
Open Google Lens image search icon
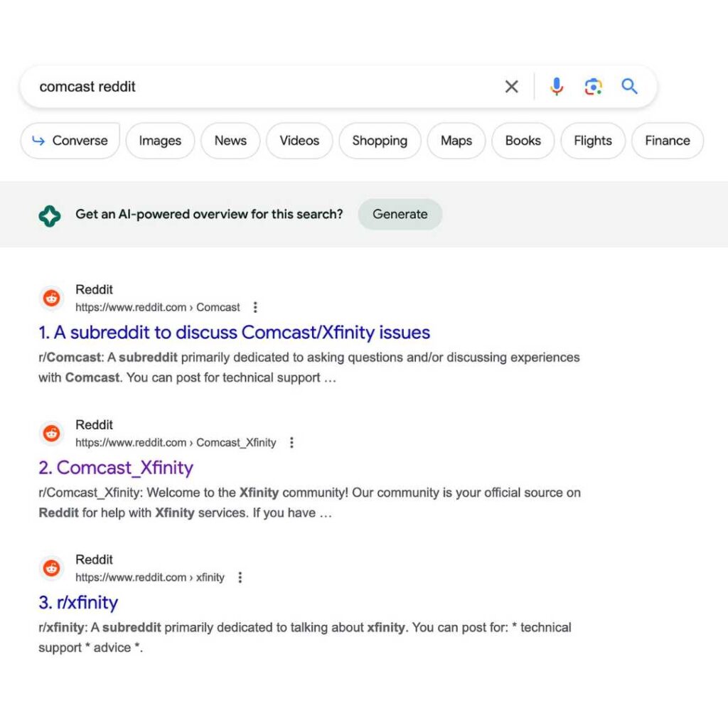click(593, 87)
